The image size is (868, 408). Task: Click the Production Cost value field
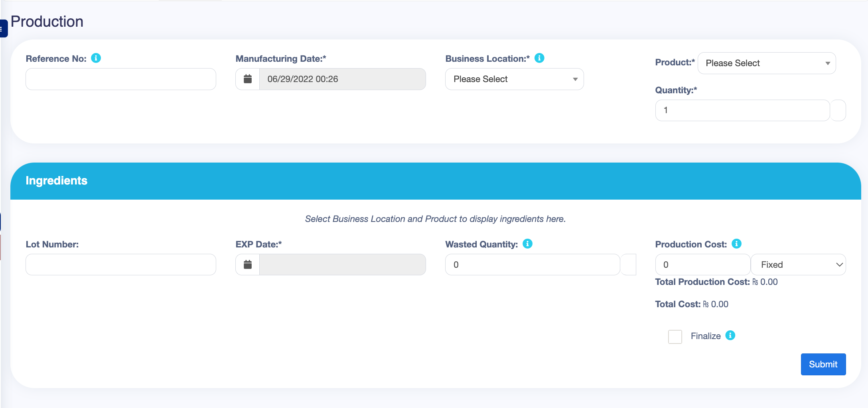(702, 264)
